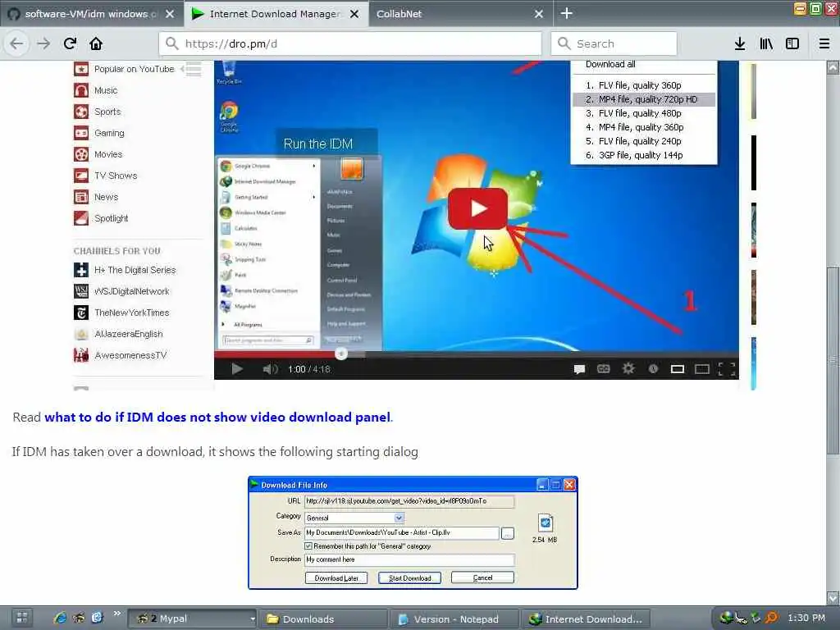Close the Internet Download Manager tab
This screenshot has width=840, height=630.
354,14
